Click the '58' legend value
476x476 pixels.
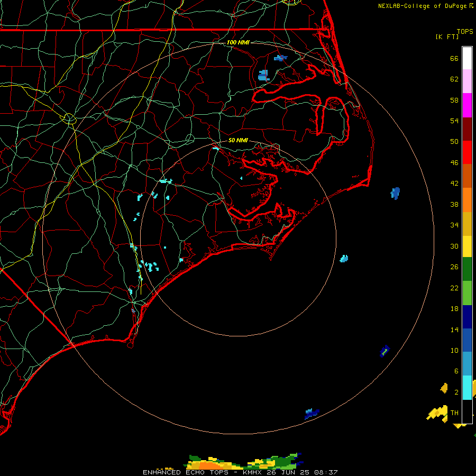[454, 100]
